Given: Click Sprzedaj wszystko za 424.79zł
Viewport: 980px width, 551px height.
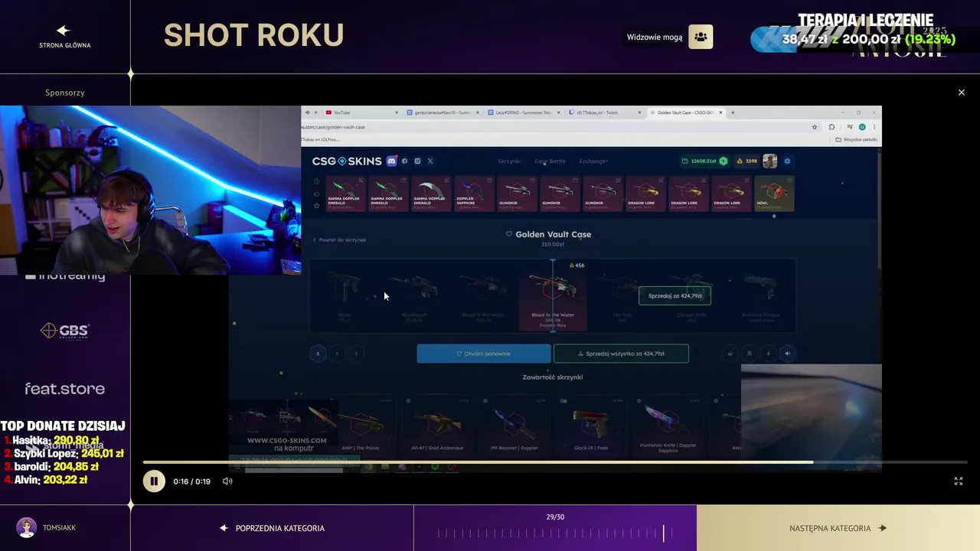Looking at the screenshot, I should [621, 354].
